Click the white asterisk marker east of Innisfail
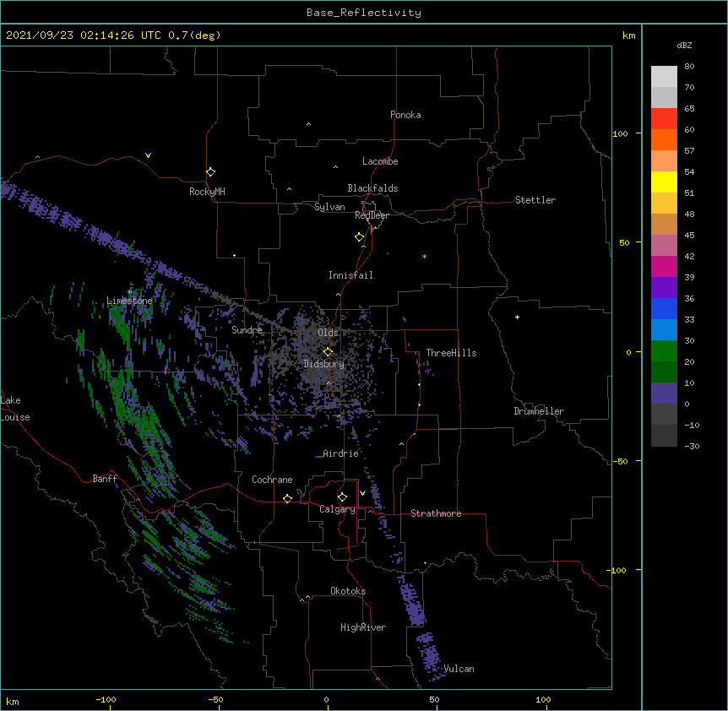 tap(424, 256)
